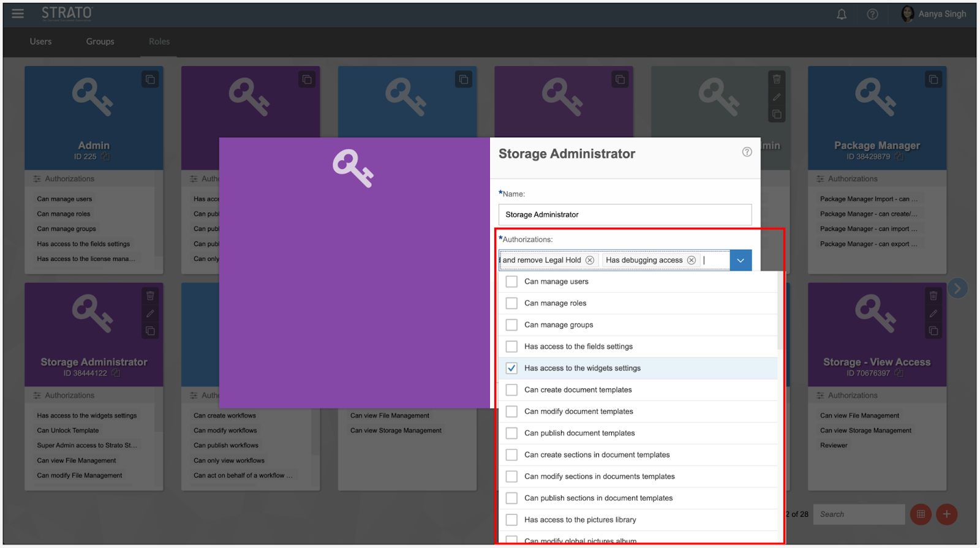The height and width of the screenshot is (548, 980).
Task: Switch to grid view button
Action: tap(921, 514)
